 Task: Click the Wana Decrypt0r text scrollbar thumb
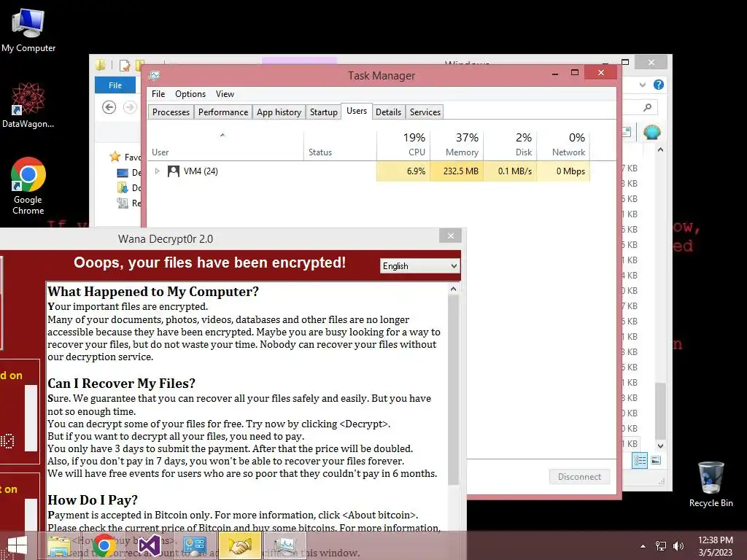coord(453,391)
